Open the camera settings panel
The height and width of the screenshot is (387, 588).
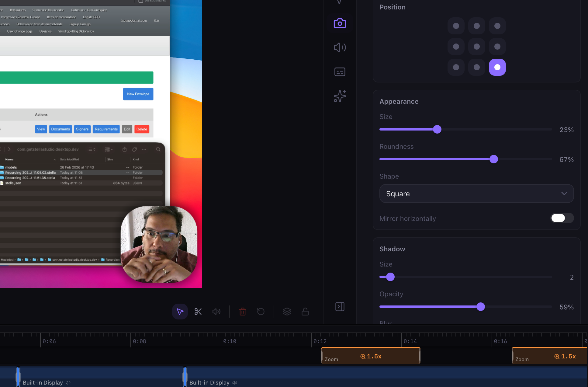coord(340,23)
